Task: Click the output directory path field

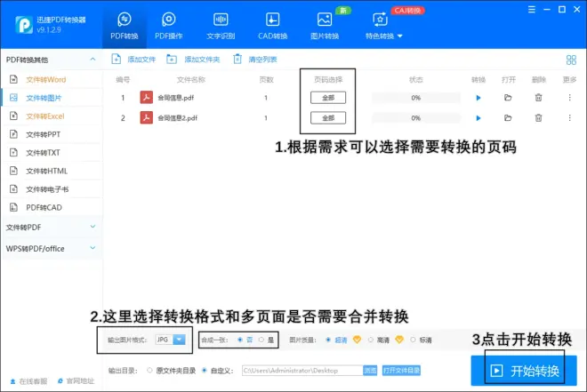Action: point(302,371)
